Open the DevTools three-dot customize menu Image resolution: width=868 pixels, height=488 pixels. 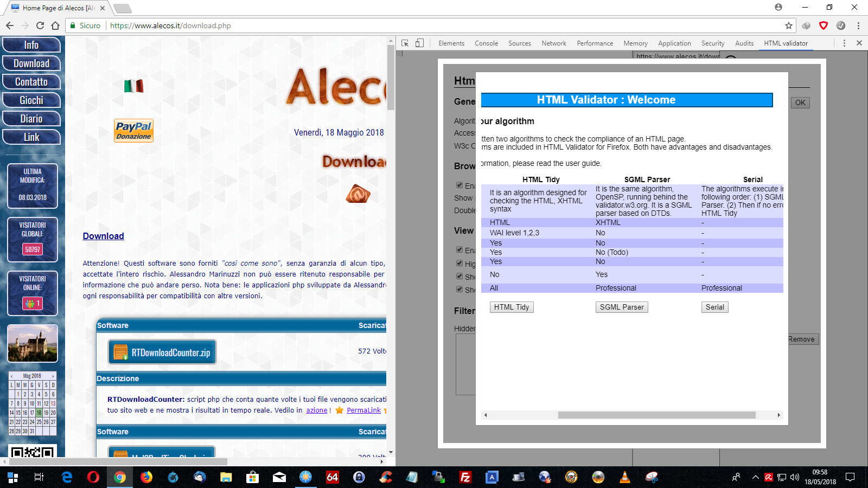(844, 43)
